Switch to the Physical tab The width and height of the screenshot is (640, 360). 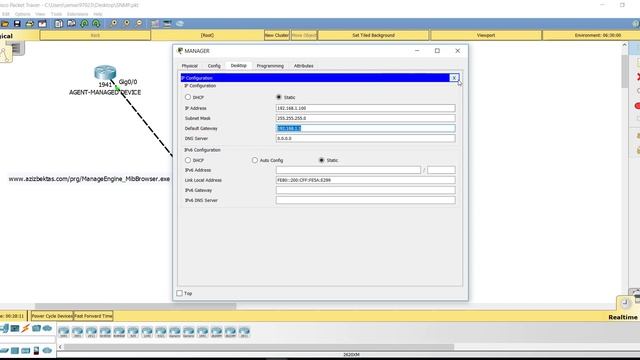coord(189,66)
